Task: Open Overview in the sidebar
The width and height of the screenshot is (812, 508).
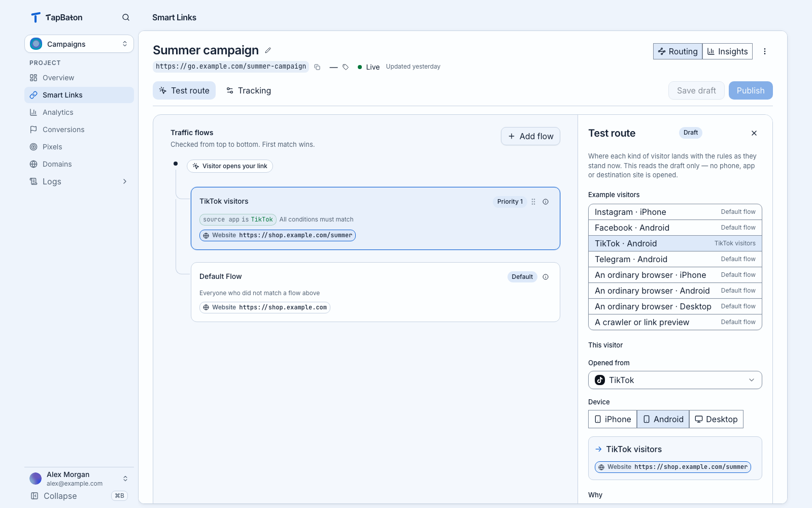Action: [x=79, y=78]
